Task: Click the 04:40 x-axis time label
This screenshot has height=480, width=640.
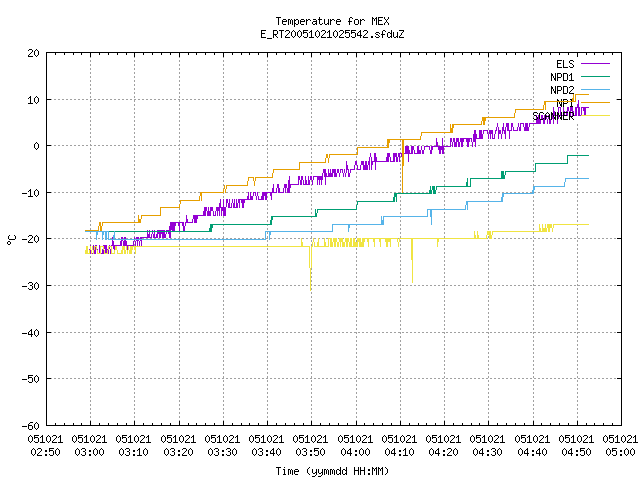Action: coord(533,452)
